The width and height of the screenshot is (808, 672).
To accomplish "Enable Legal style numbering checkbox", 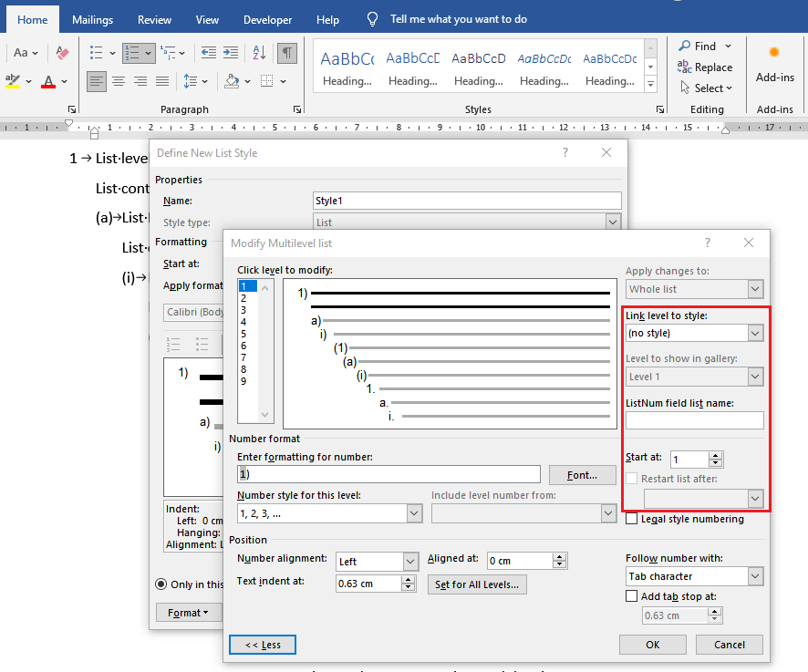I will click(631, 519).
